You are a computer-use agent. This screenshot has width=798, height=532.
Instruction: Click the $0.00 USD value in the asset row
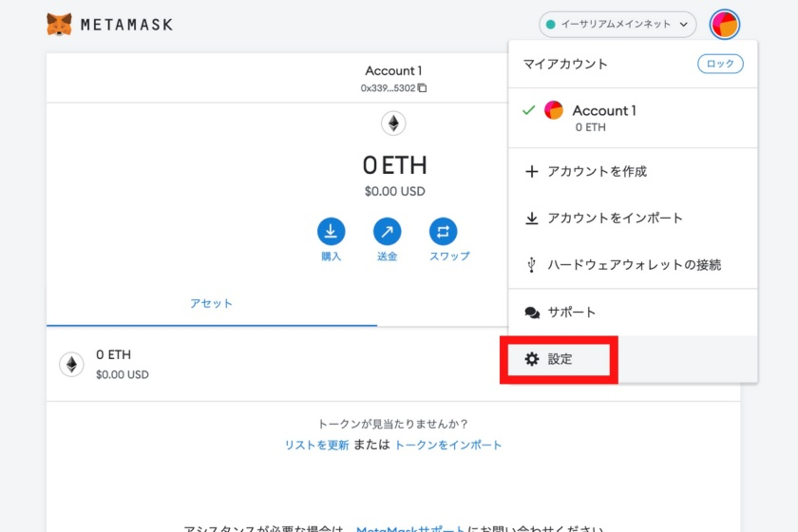click(x=123, y=374)
